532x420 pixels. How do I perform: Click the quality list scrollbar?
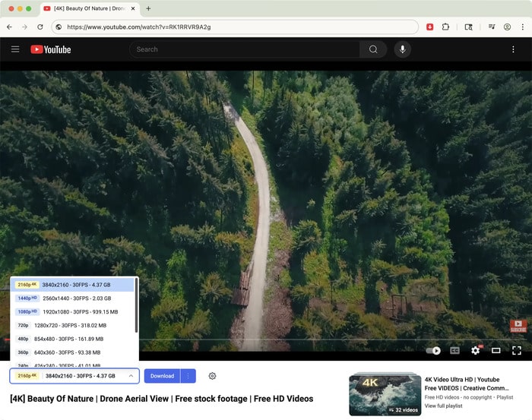136,305
